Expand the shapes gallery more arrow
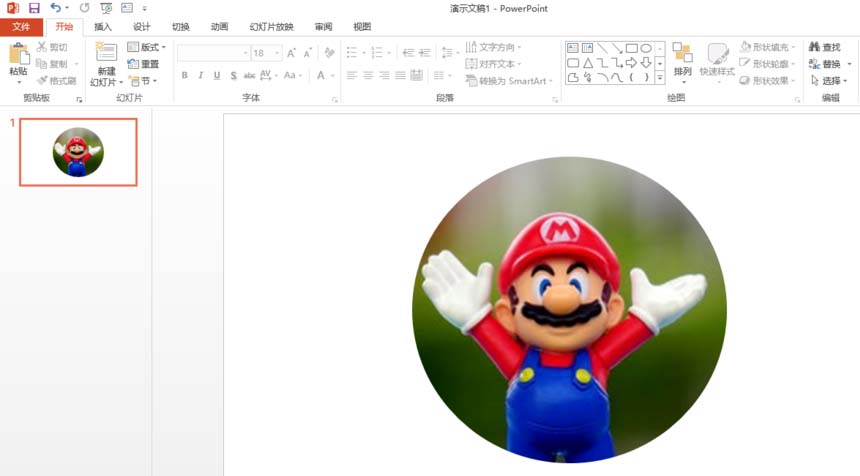The width and height of the screenshot is (860, 476). (660, 78)
